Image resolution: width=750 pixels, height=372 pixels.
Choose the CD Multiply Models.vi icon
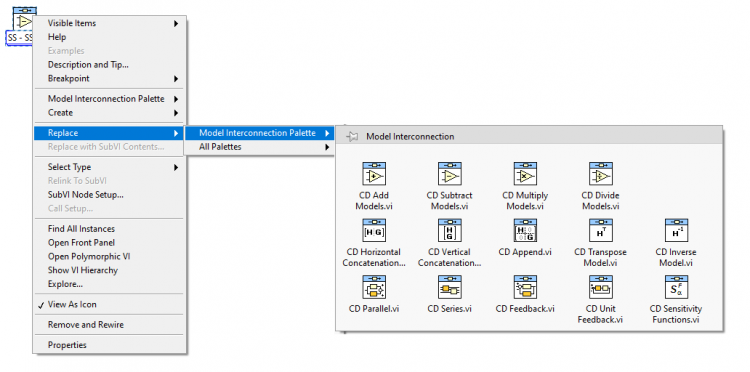pos(525,174)
